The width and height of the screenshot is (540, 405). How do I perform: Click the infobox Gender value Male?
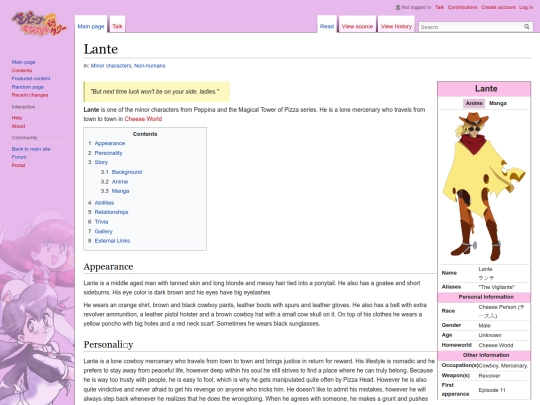point(484,325)
